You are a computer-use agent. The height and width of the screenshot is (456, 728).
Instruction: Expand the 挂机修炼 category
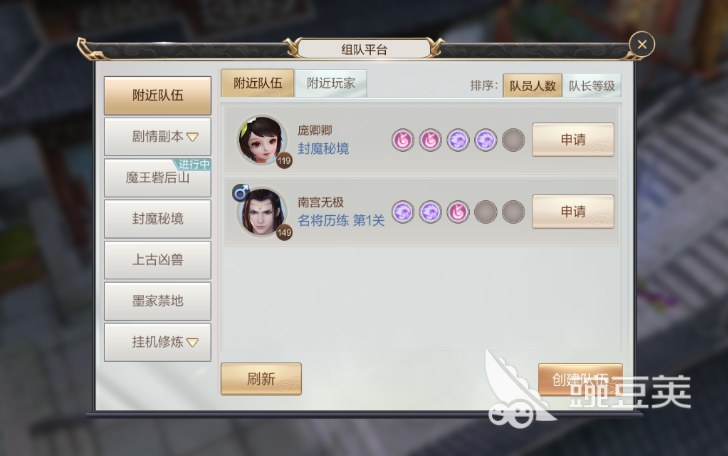[157, 342]
